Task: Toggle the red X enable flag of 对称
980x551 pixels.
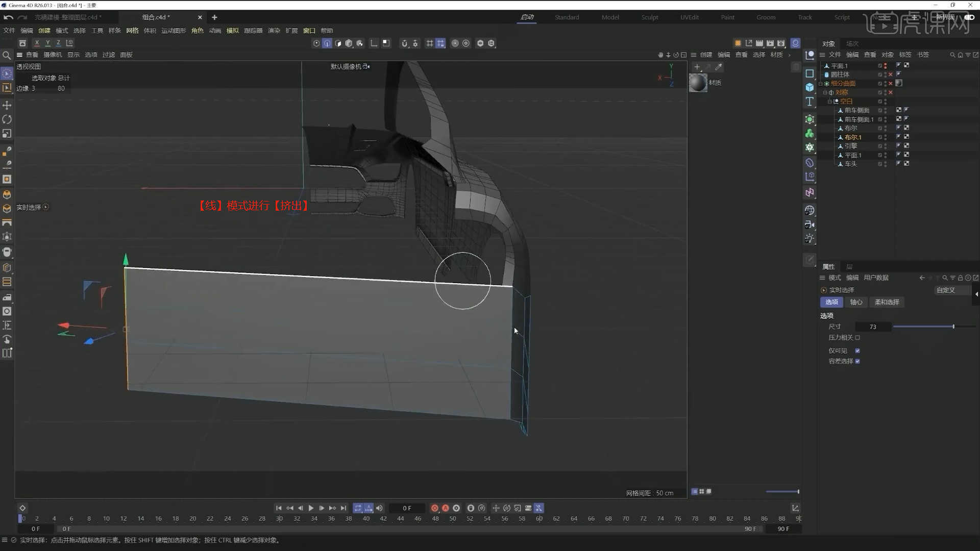Action: (891, 92)
